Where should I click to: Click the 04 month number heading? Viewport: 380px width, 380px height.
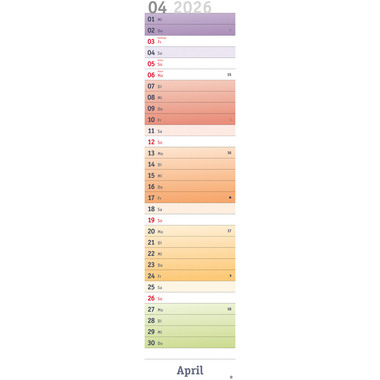[157, 7]
